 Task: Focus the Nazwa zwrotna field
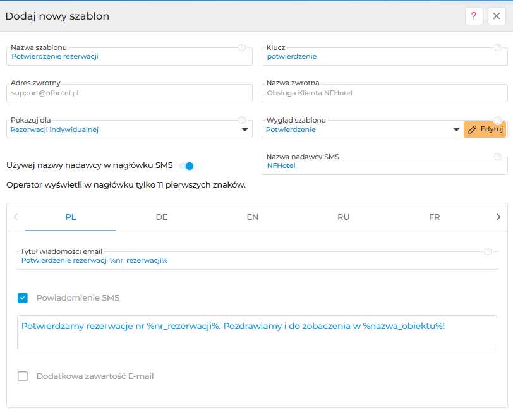click(x=385, y=93)
